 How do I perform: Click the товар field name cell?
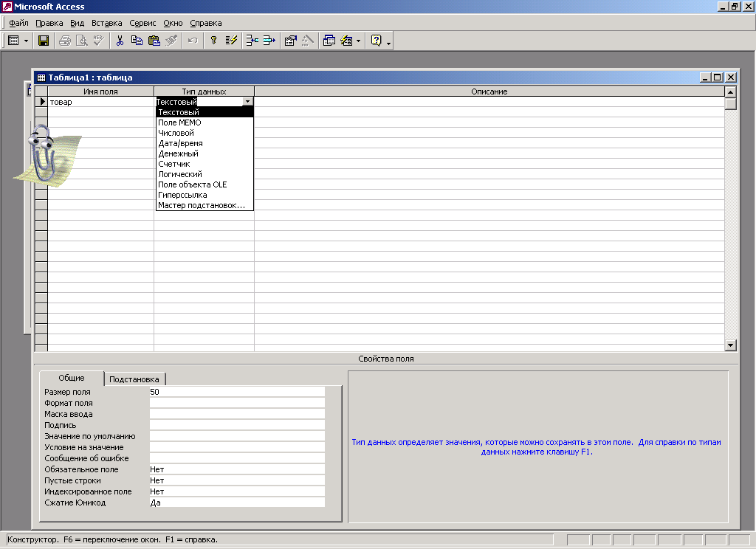(100, 102)
